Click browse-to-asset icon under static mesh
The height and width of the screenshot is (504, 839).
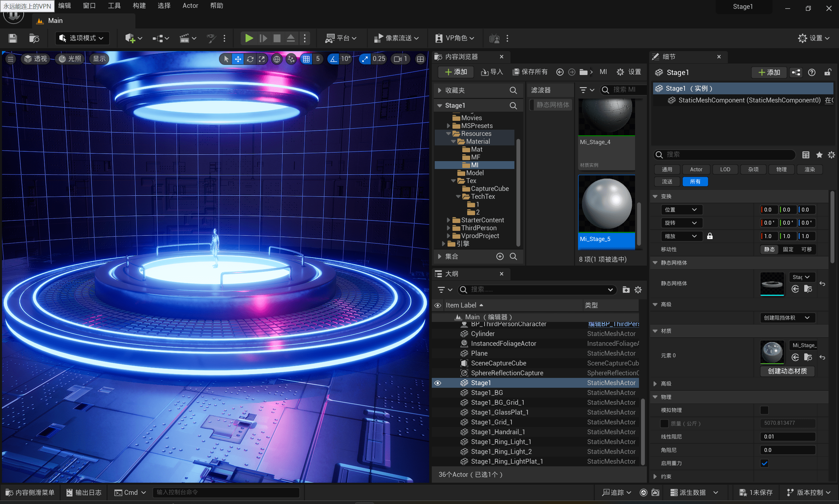coord(808,289)
